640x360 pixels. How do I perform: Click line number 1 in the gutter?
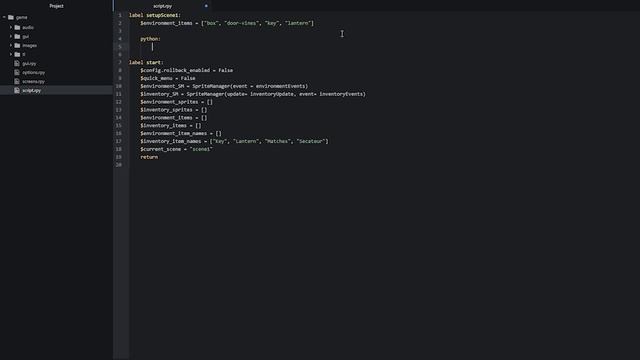(x=120, y=15)
